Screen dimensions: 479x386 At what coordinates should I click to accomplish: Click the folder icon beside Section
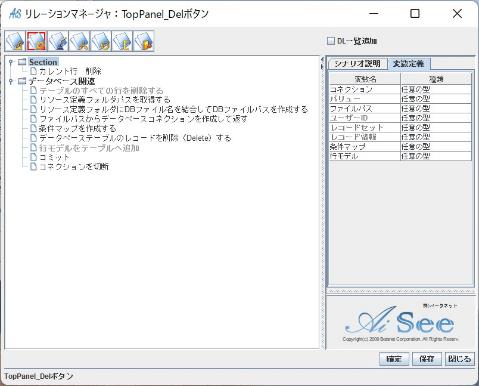click(x=22, y=62)
